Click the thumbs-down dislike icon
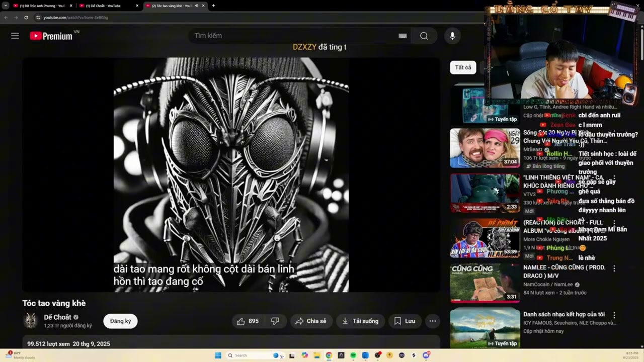644x362 pixels. (275, 321)
